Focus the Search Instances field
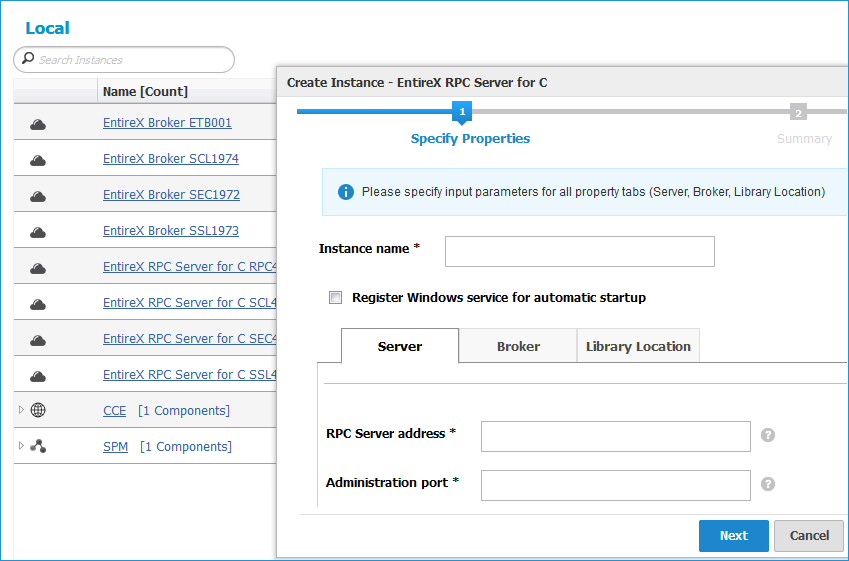Image resolution: width=849 pixels, height=561 pixels. (124, 60)
